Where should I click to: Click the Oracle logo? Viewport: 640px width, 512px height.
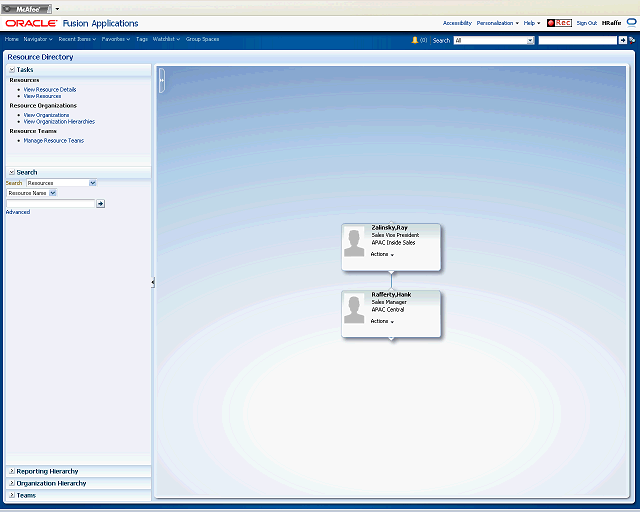[x=31, y=23]
